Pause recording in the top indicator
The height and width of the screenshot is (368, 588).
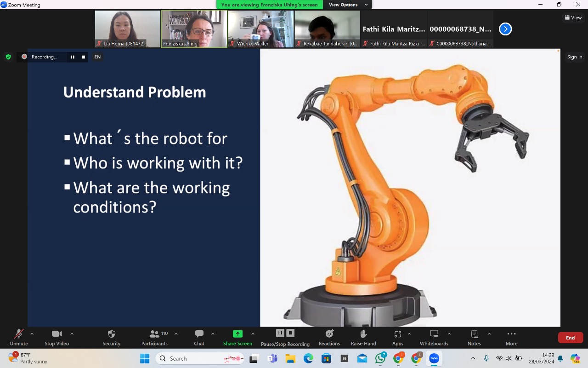click(72, 57)
